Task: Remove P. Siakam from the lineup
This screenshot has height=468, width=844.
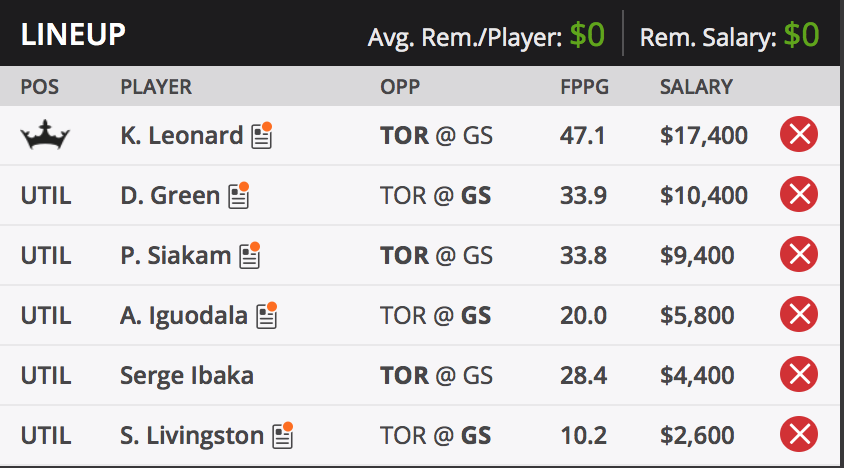Action: [x=799, y=255]
